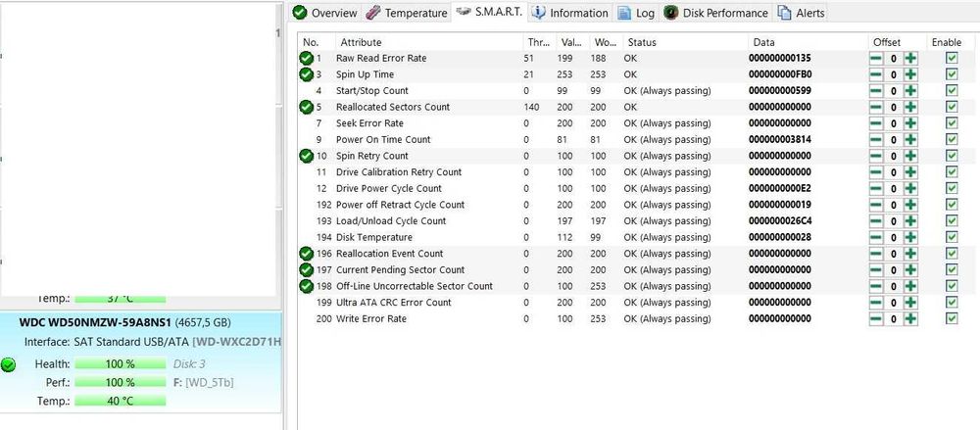This screenshot has width=980, height=430.
Task: Open the Information tab
Action: coord(570,13)
